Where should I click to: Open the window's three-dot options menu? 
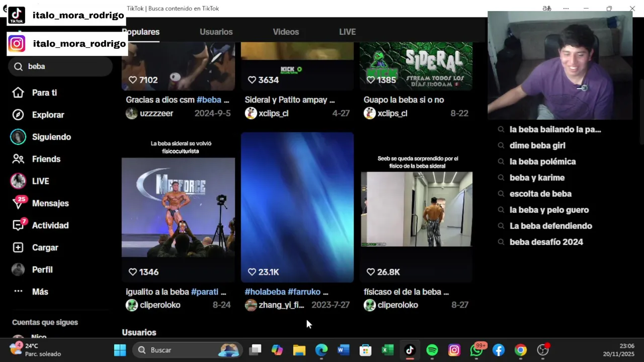[566, 9]
